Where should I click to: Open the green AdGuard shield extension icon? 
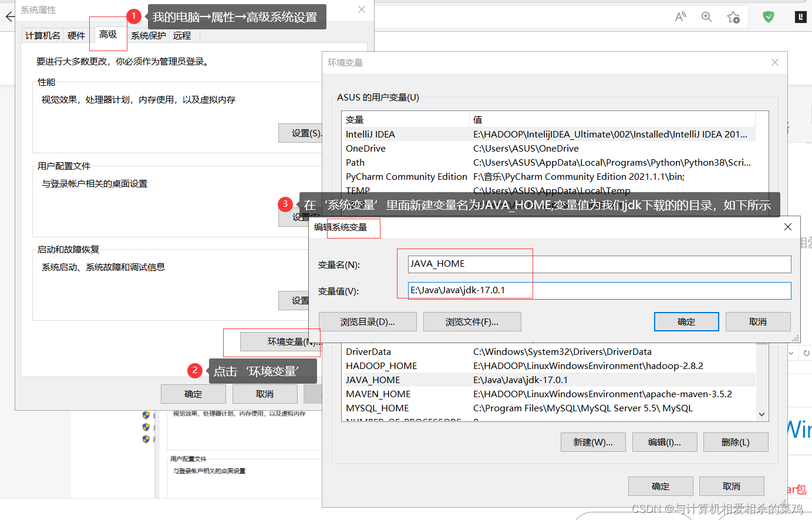(x=768, y=16)
